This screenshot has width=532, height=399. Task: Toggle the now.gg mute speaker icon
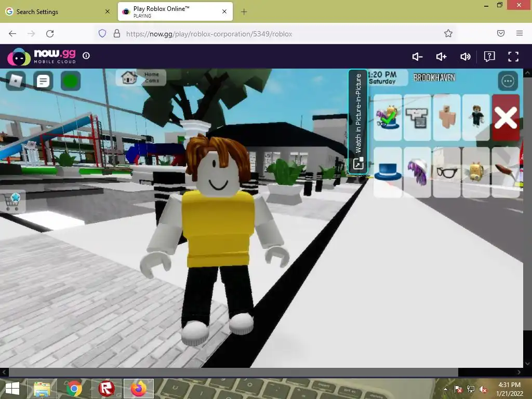pos(465,57)
